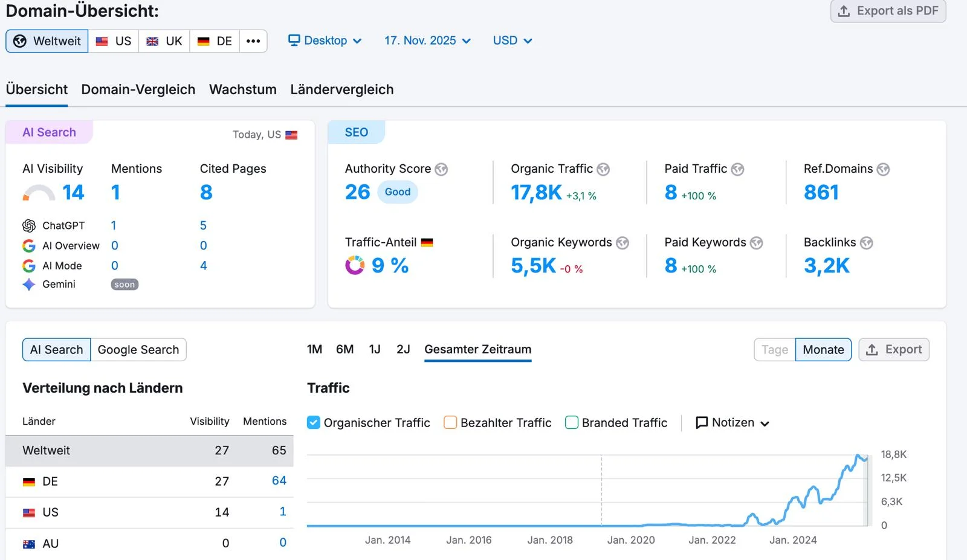Enable the Branded Traffic checkbox
This screenshot has width=967, height=560.
pos(572,423)
